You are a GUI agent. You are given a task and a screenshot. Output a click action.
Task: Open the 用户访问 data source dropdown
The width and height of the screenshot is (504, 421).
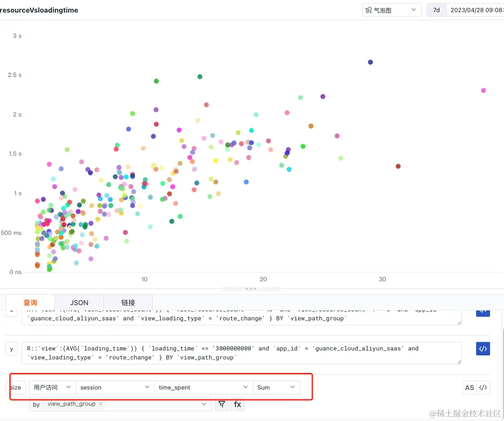pyautogui.click(x=53, y=388)
